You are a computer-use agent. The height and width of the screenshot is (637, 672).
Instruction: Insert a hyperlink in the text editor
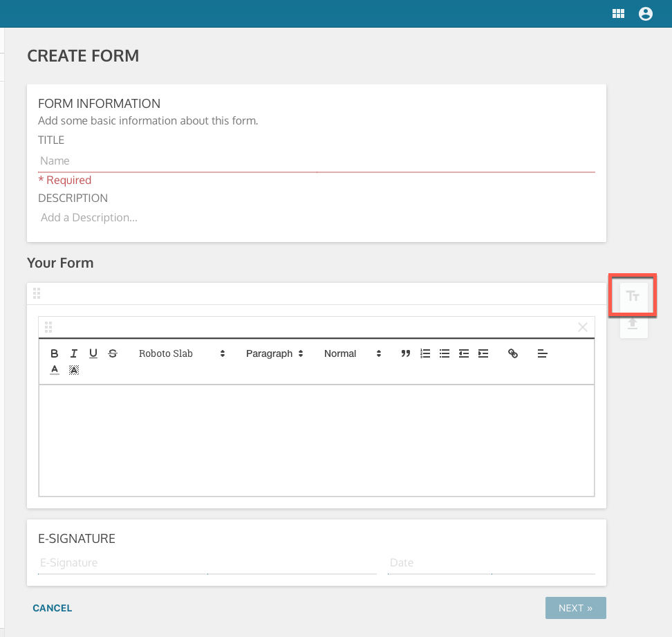tap(513, 353)
